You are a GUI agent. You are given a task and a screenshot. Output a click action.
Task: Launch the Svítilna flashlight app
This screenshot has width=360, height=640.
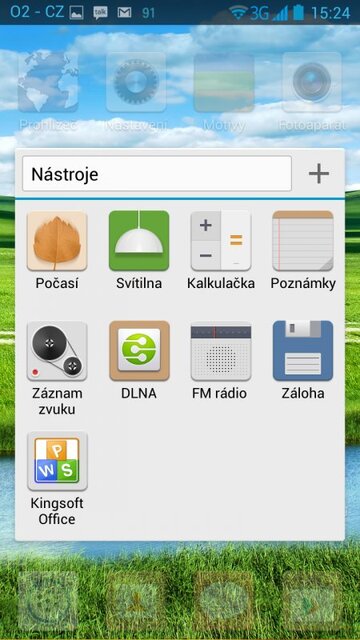tap(139, 241)
